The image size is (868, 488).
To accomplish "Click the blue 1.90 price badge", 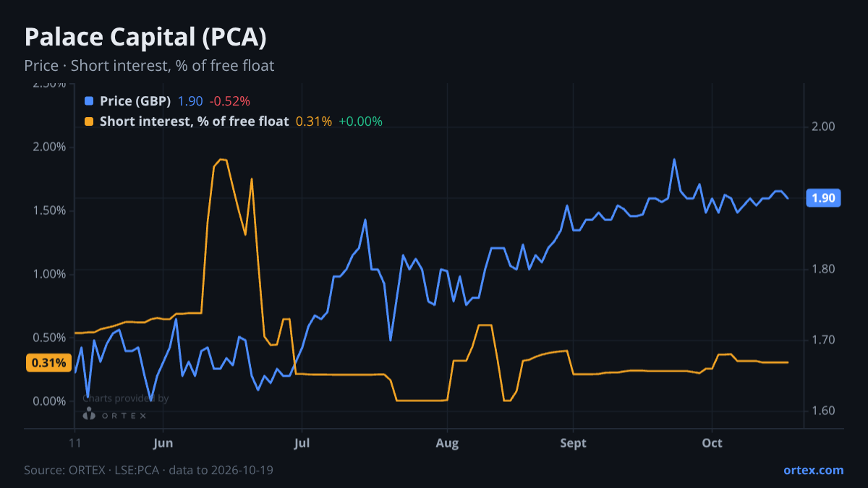I will tap(823, 198).
